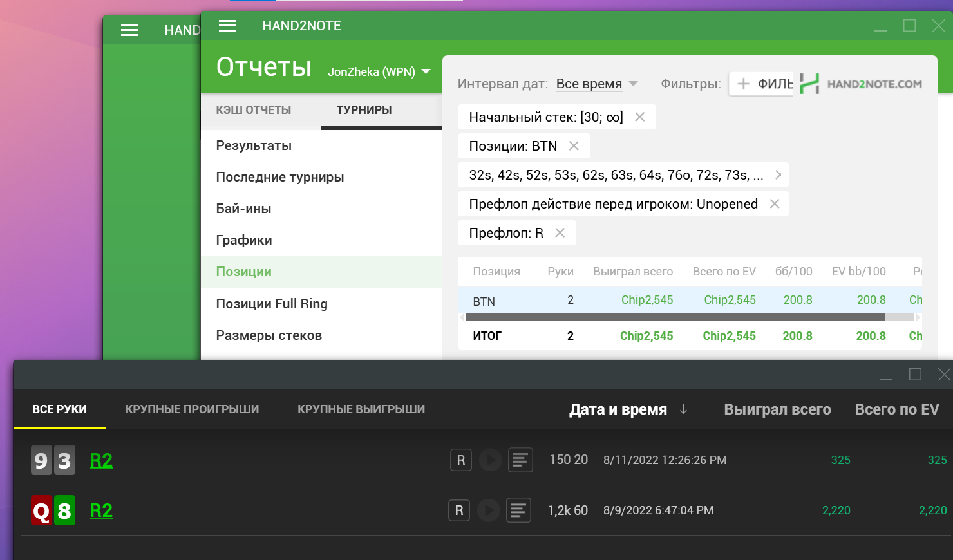Switch to КЭШ ОТЧЕТЫ tab

coord(254,110)
